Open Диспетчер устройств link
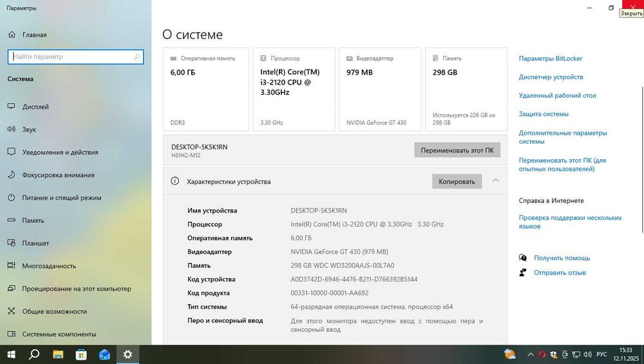The height and width of the screenshot is (364, 644). [551, 77]
